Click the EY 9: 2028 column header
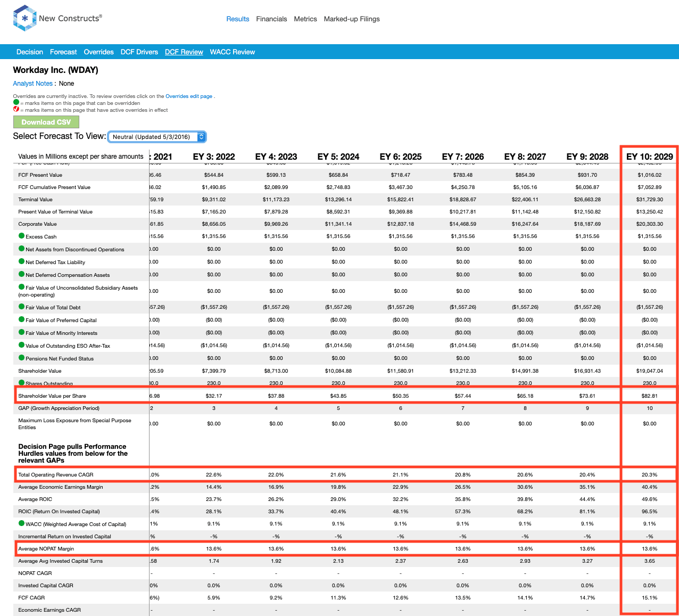The width and height of the screenshot is (679, 616). [587, 157]
